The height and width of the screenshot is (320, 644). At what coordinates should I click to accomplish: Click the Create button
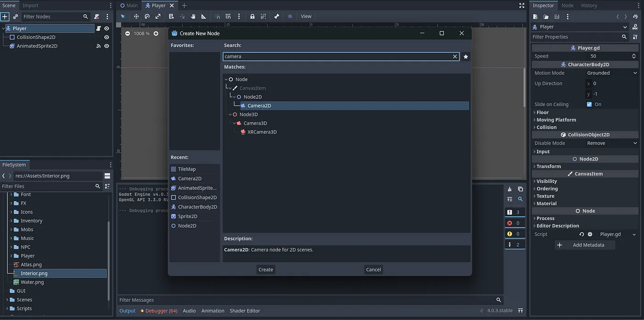pos(265,269)
